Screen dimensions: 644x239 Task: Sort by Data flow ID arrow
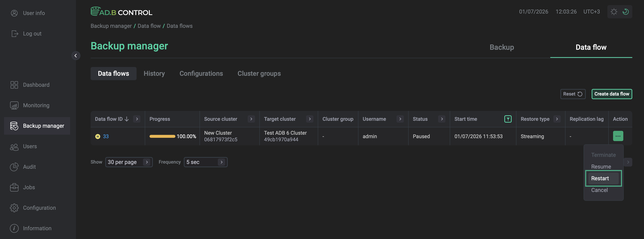127,119
